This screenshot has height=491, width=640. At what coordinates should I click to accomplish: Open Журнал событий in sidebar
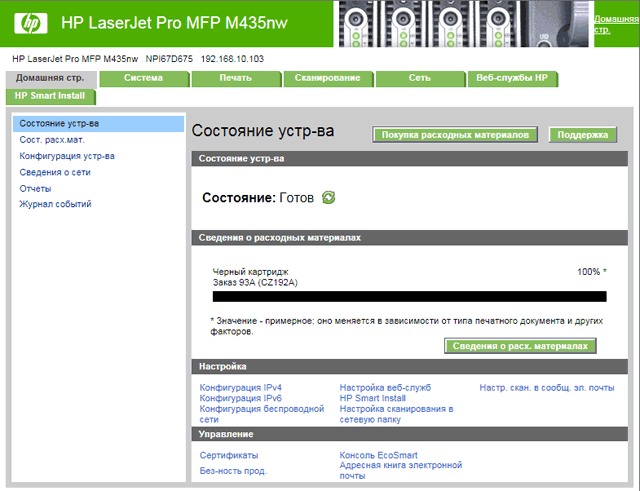pyautogui.click(x=56, y=204)
